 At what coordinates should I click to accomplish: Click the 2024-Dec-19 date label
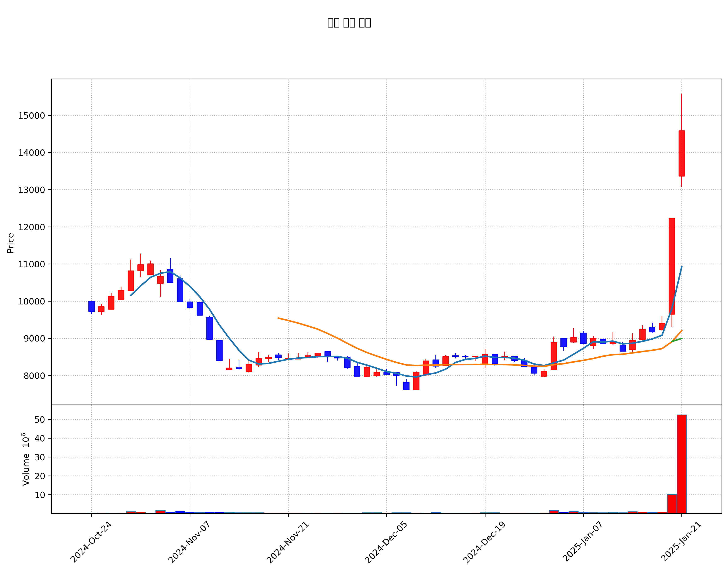tap(484, 542)
